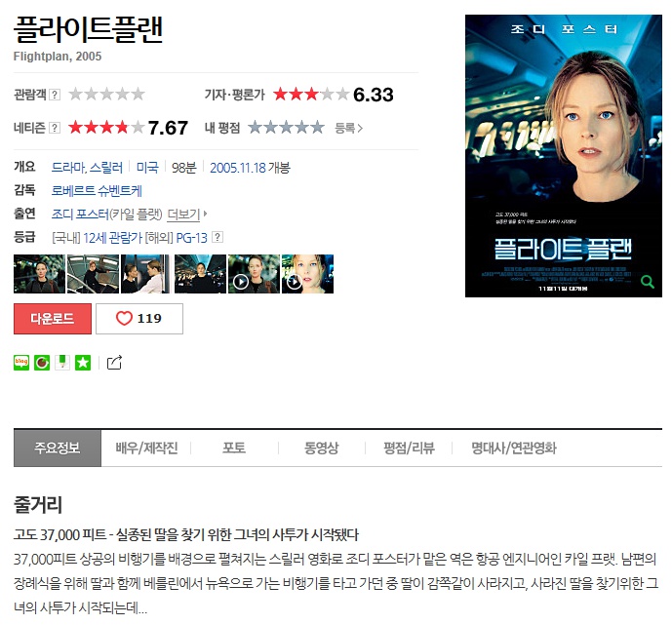Open 등록 rating registration arrow

click(x=348, y=128)
